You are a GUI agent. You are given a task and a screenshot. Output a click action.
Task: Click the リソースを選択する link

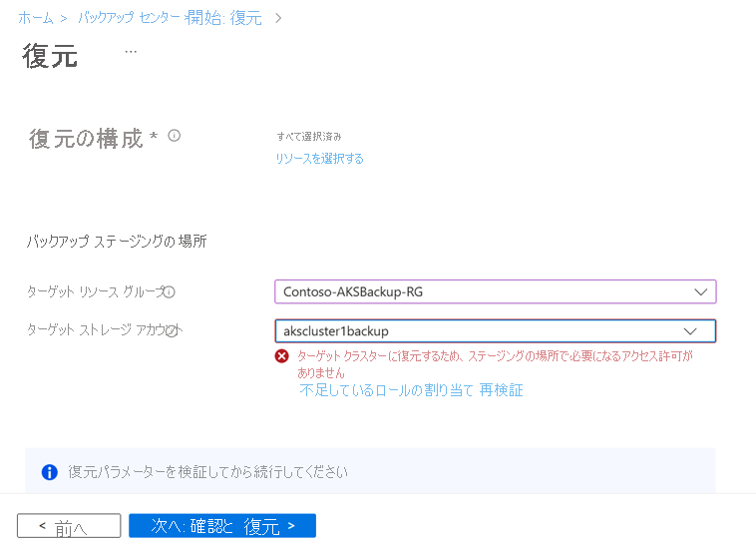[319, 158]
